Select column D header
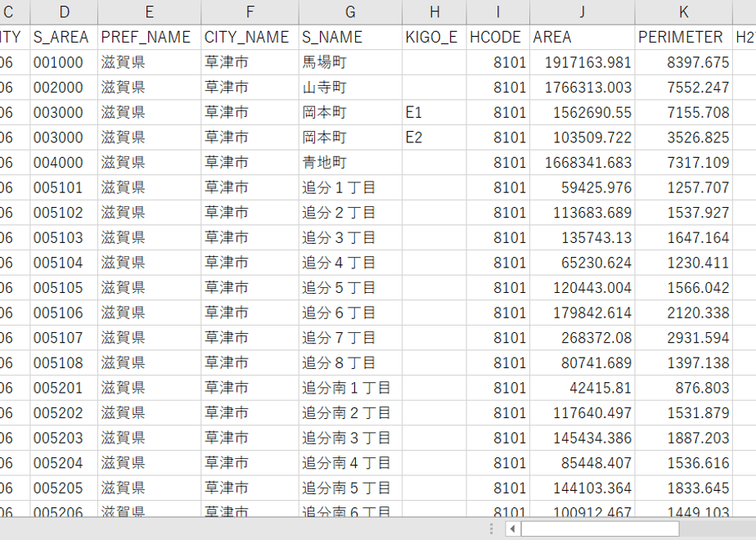 64,12
